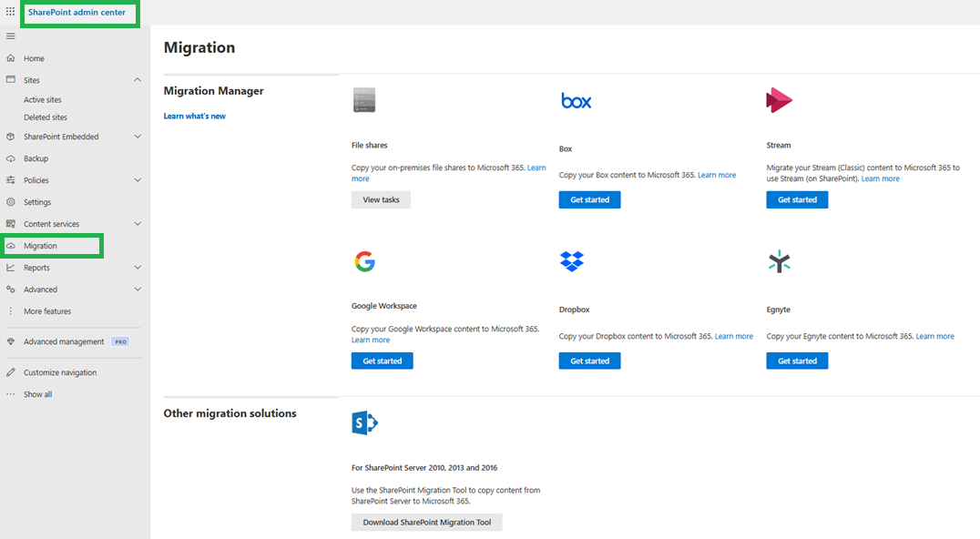The height and width of the screenshot is (539, 980).
Task: Click the Stream play logo icon
Action: [x=779, y=100]
